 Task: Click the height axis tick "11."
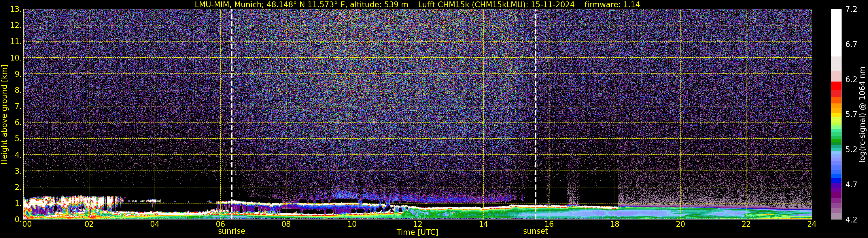pyautogui.click(x=16, y=42)
